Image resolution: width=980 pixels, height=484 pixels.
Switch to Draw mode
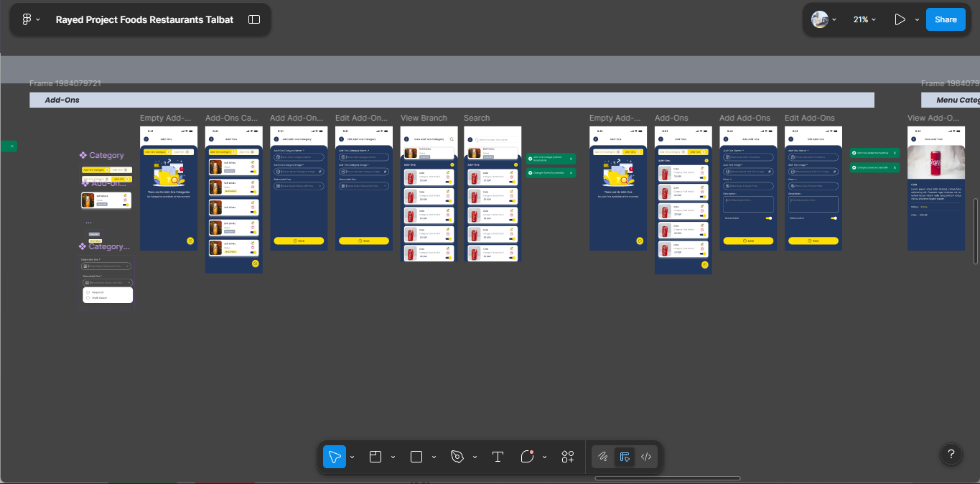[604, 457]
